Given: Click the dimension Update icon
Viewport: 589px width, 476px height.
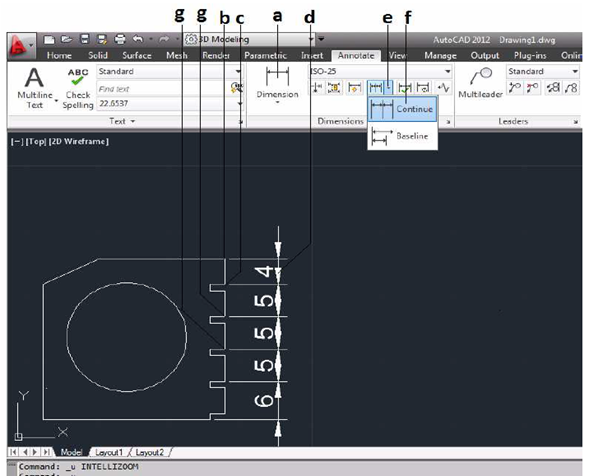Looking at the screenshot, I should click(423, 88).
